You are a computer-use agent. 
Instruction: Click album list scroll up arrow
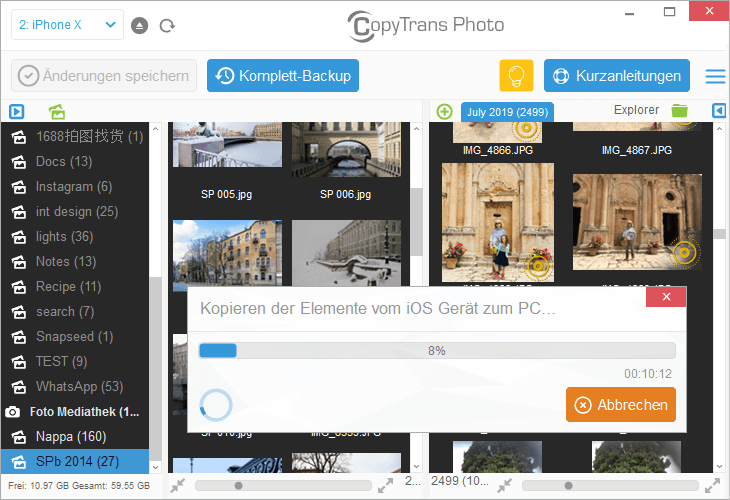click(155, 128)
